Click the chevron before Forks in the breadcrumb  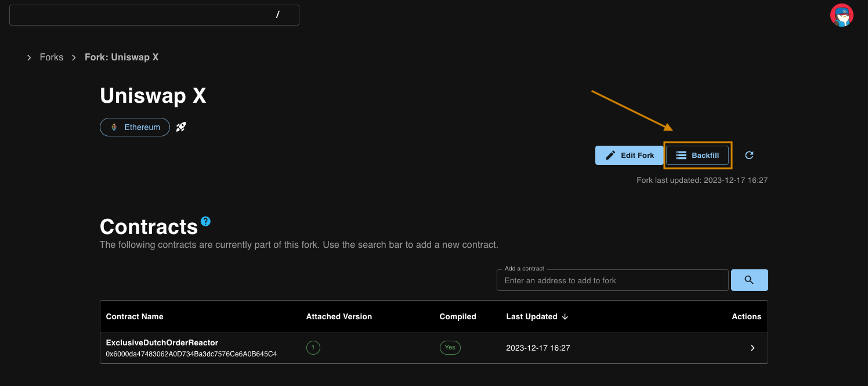pyautogui.click(x=29, y=57)
